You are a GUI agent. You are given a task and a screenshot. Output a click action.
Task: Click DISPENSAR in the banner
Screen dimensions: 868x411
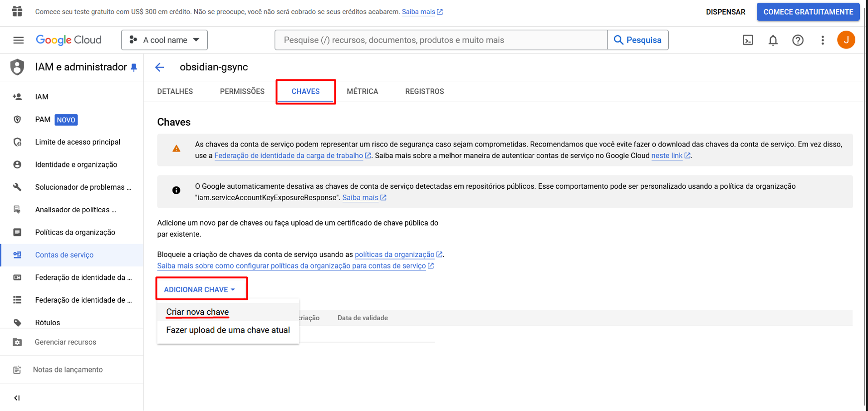pos(726,12)
